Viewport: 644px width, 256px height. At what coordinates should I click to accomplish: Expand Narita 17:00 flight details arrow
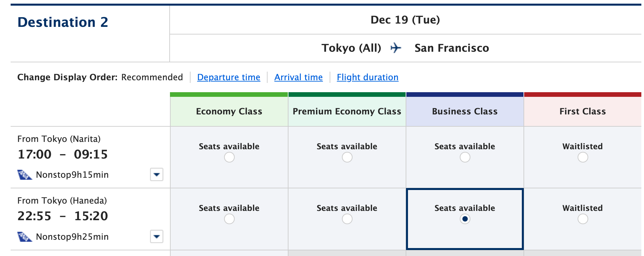click(157, 174)
